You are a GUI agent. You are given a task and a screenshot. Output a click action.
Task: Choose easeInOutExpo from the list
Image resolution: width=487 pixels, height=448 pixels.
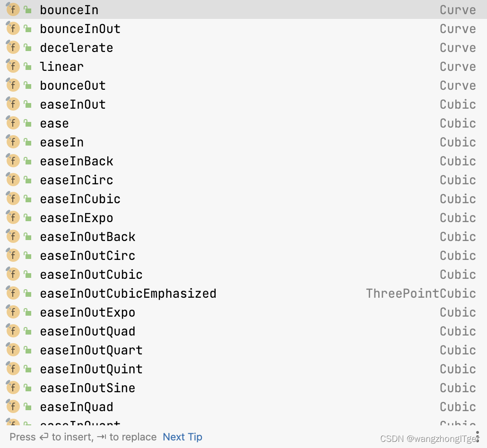(x=243, y=312)
